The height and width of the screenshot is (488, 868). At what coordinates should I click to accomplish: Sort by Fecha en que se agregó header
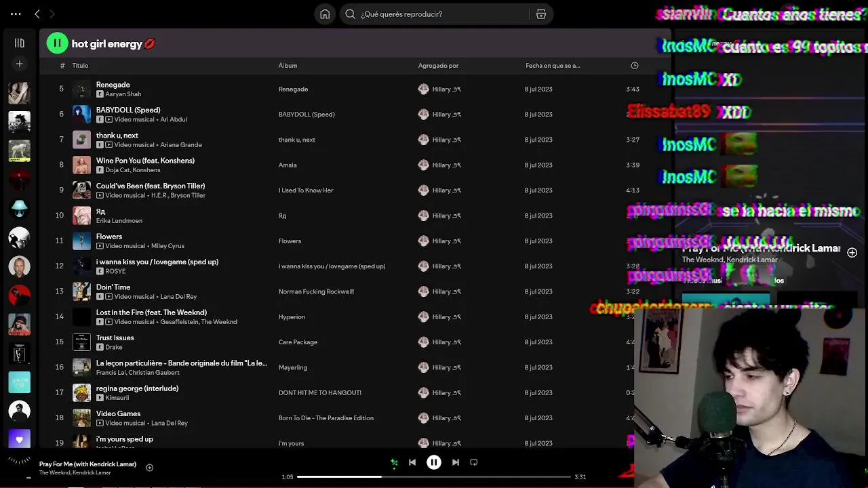click(x=553, y=66)
